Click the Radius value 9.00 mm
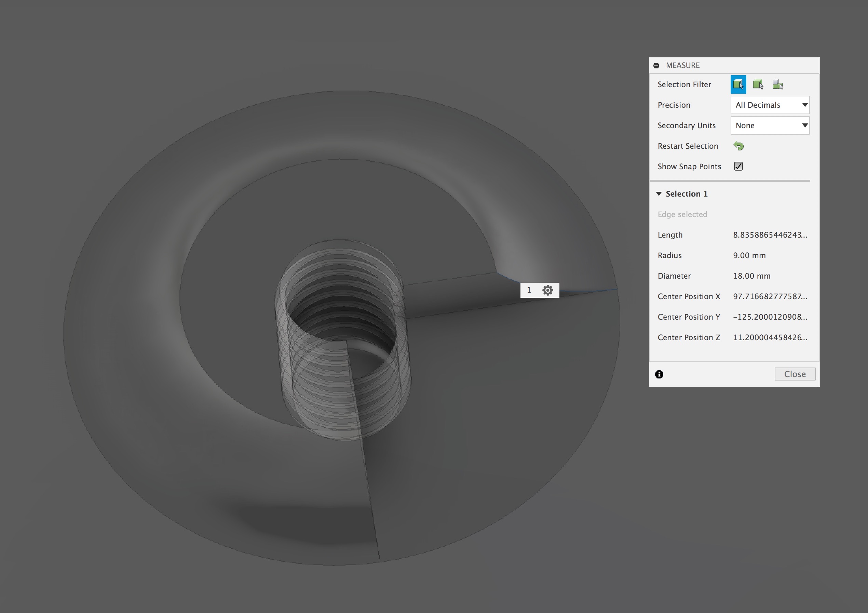The height and width of the screenshot is (613, 868). pos(749,255)
